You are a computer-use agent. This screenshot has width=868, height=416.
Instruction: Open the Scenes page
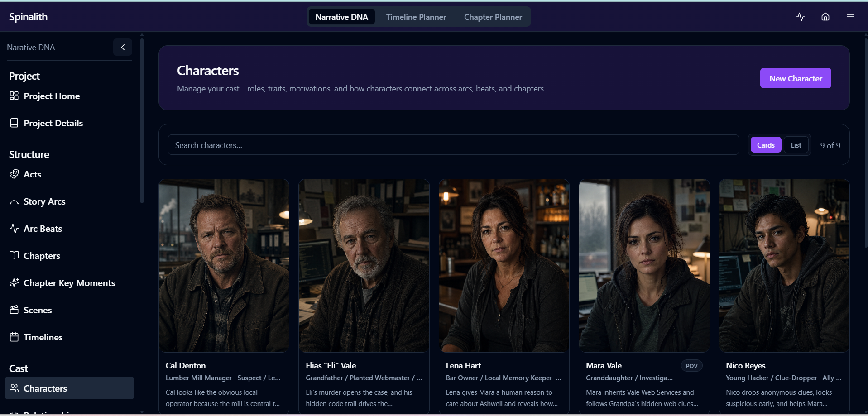[69, 310]
